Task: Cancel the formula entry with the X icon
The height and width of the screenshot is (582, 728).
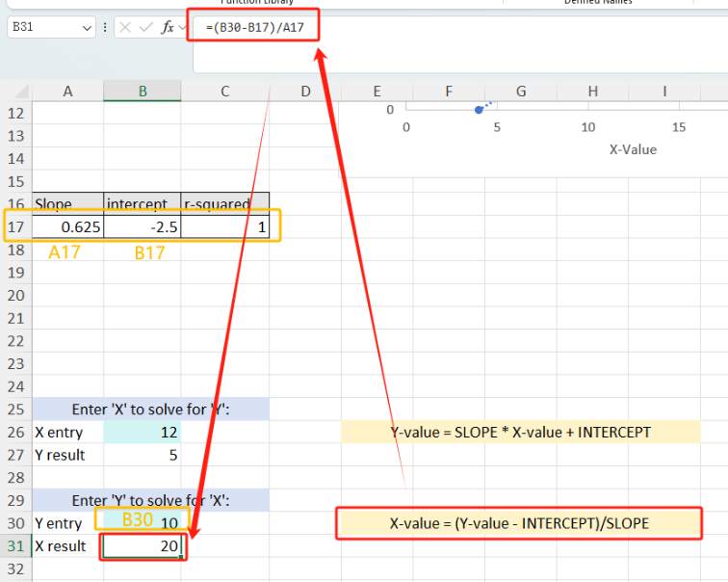Action: 125,27
